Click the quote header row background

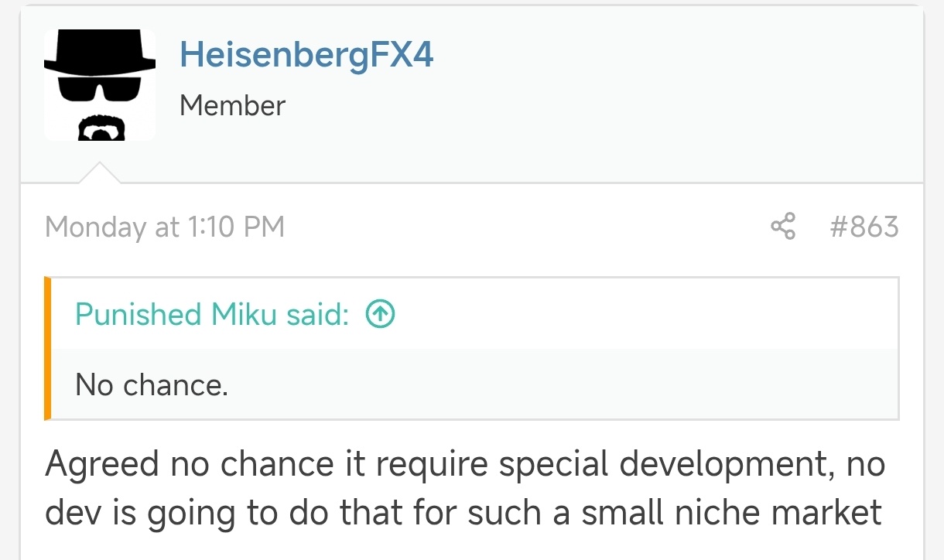(x=474, y=313)
